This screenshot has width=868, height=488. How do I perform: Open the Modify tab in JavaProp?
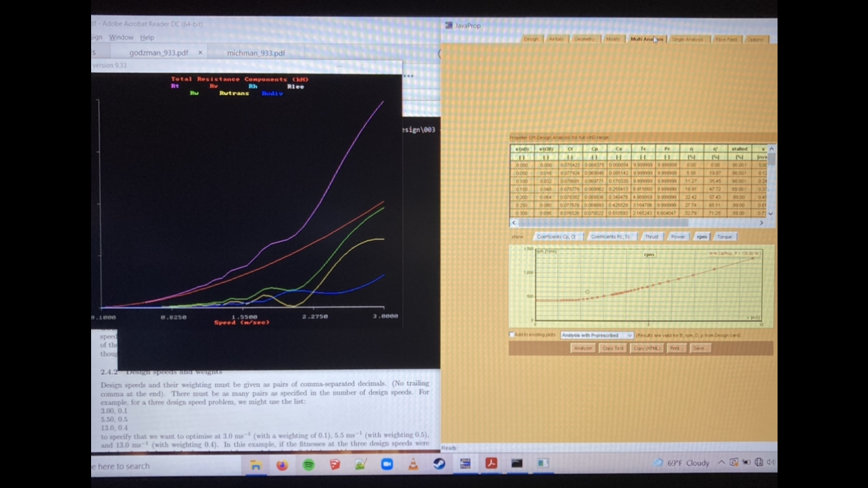pyautogui.click(x=613, y=39)
